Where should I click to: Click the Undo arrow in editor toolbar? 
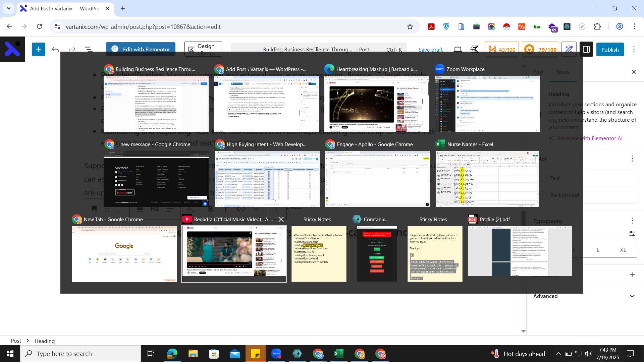(x=55, y=50)
